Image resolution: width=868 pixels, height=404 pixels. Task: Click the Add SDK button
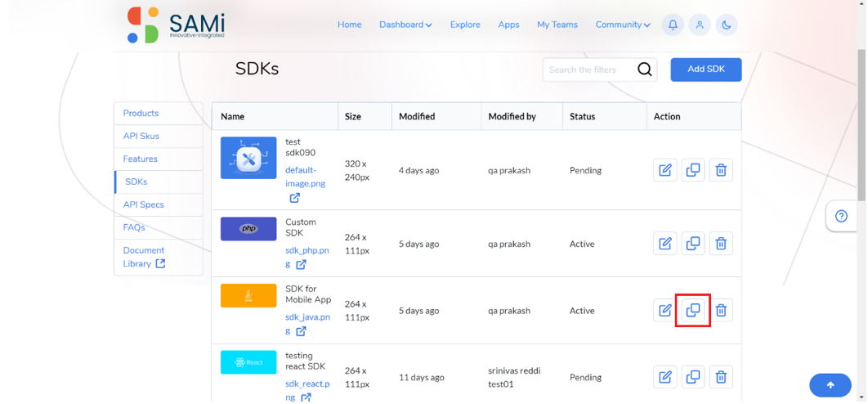pos(706,70)
